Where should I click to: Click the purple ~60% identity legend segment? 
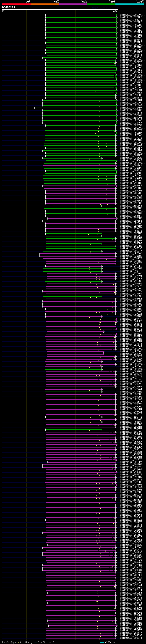point(73,4)
